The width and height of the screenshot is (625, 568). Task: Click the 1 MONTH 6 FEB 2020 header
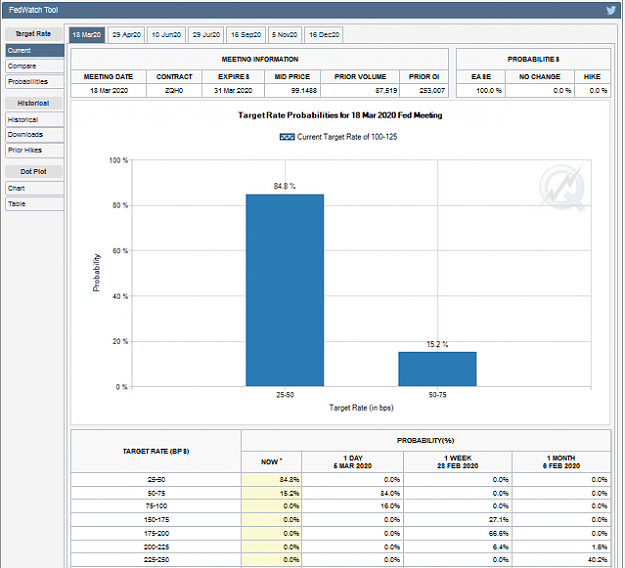pyautogui.click(x=561, y=462)
